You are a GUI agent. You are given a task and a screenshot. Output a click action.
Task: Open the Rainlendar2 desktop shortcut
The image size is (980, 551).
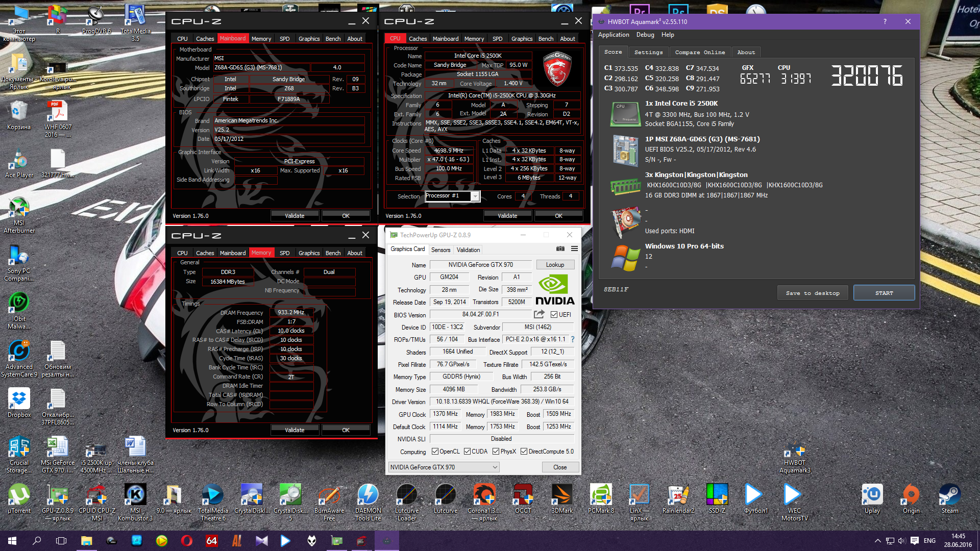coord(678,498)
